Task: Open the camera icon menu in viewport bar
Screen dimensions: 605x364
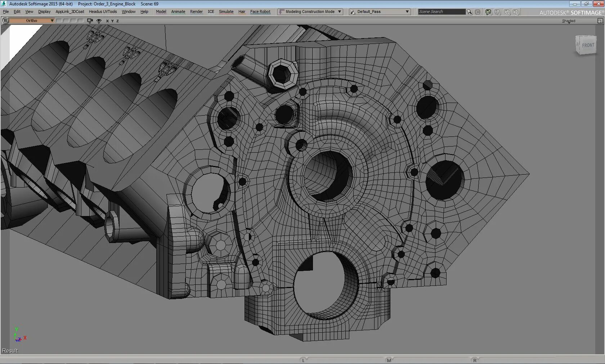Action: click(90, 21)
